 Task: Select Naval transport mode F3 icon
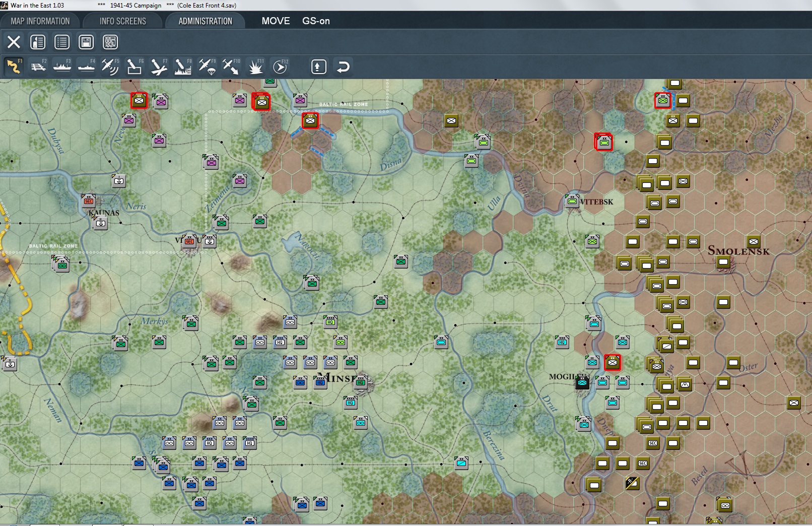pos(62,67)
